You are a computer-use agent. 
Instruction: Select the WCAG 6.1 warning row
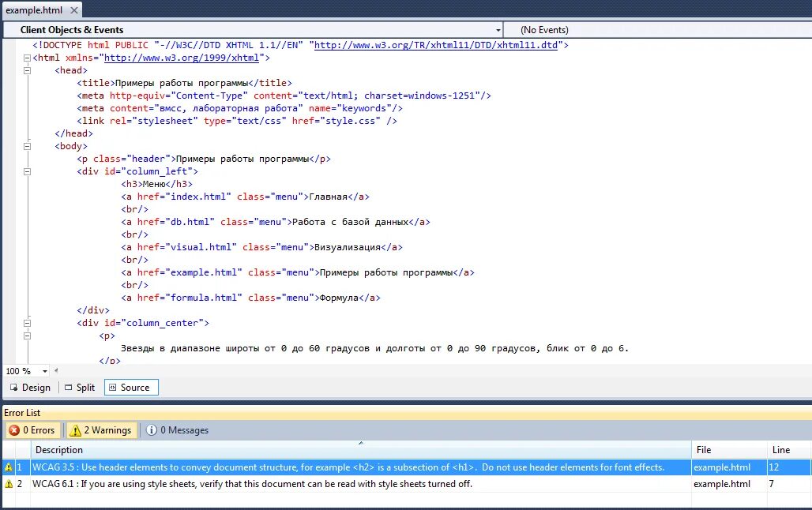[406, 484]
